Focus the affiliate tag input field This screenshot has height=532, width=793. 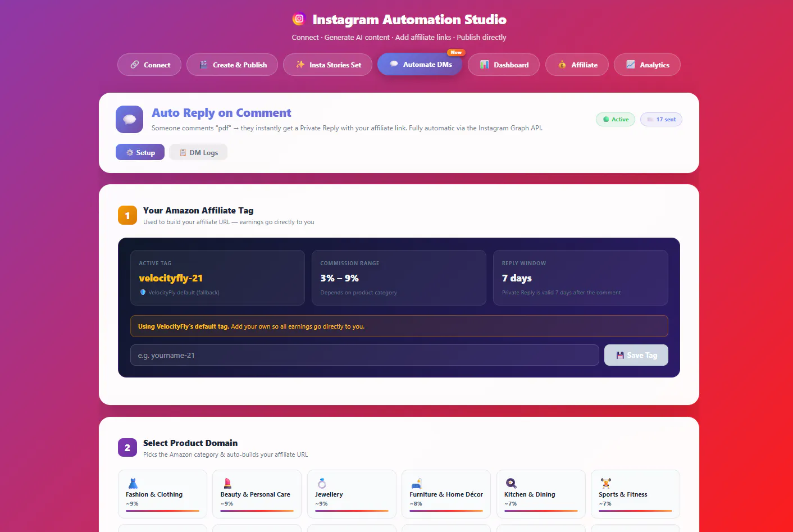364,355
